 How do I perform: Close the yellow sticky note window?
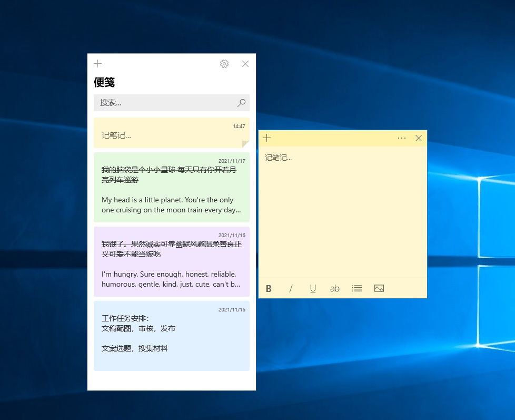coord(419,138)
